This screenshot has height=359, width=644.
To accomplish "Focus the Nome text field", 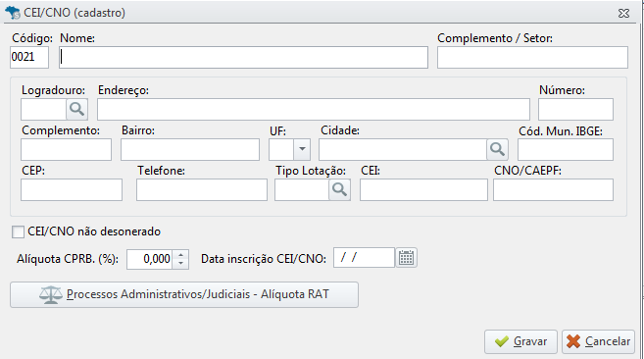I will coord(243,58).
